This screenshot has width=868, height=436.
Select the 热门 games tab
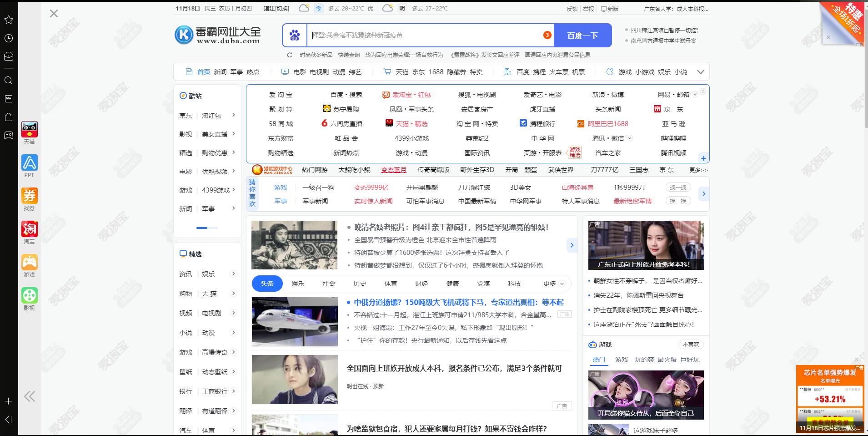tap(599, 360)
